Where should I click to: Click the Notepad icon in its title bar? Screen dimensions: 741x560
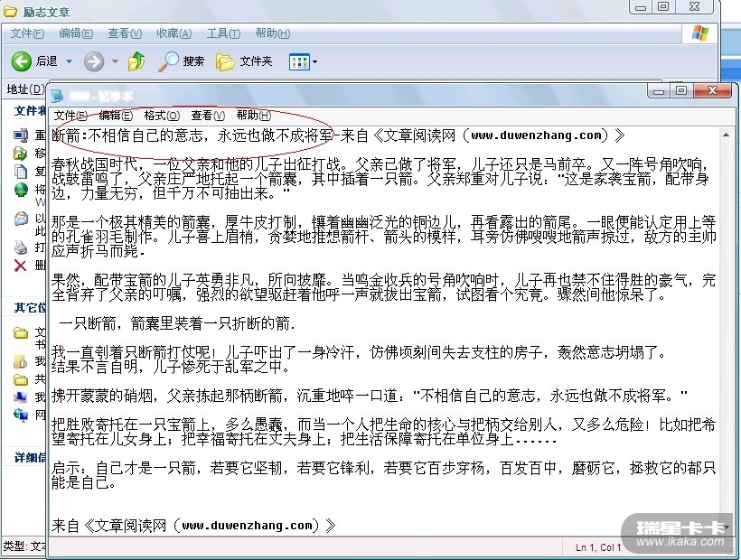[58, 95]
